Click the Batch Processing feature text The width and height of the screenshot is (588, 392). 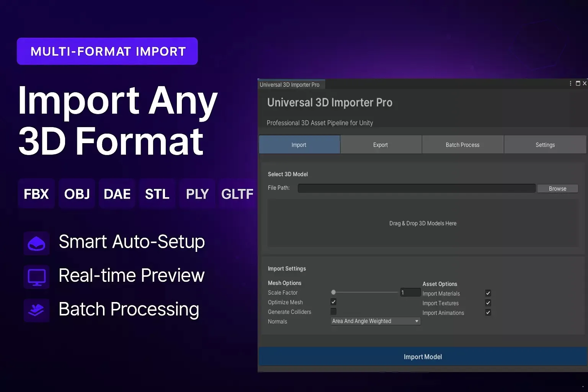coord(129,309)
